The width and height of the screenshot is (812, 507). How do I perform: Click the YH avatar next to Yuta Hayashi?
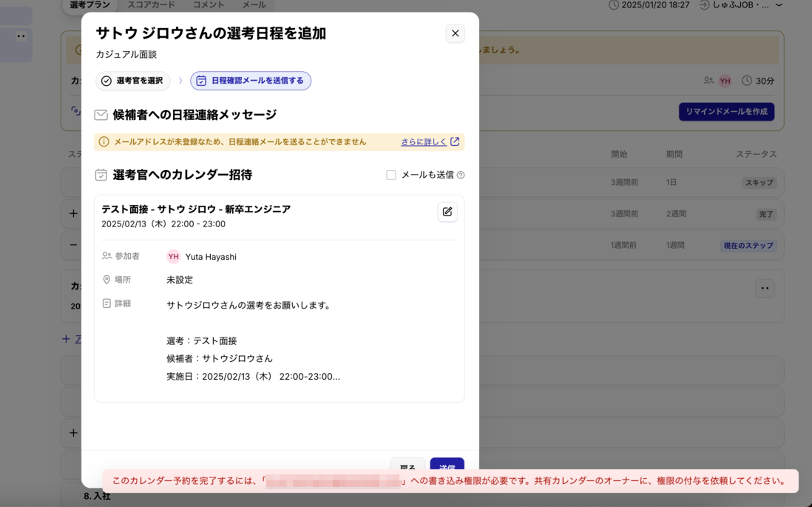[172, 256]
